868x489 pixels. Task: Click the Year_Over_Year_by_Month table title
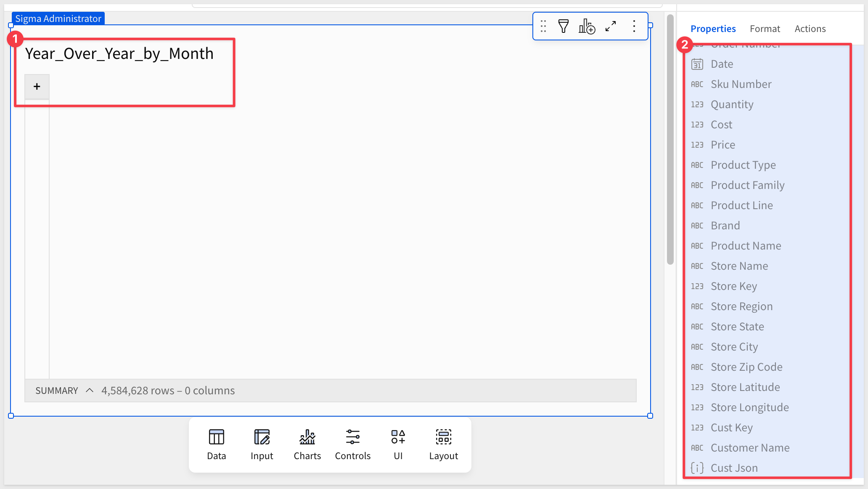tap(119, 54)
